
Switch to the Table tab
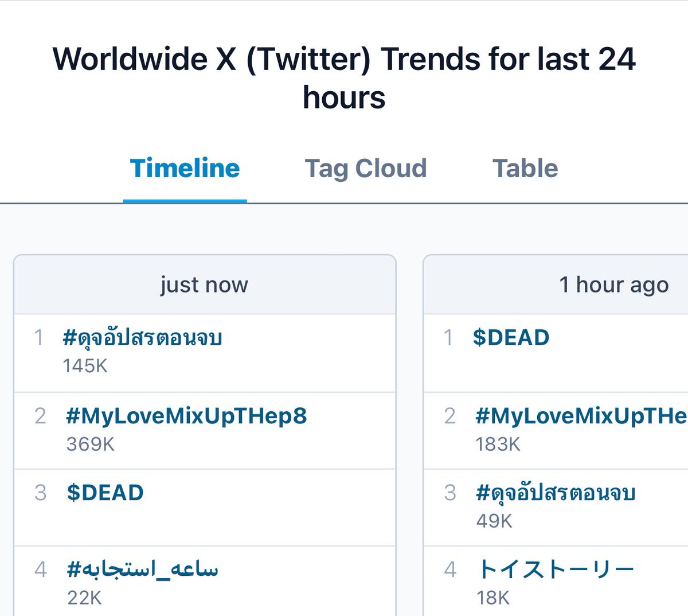[x=525, y=169]
